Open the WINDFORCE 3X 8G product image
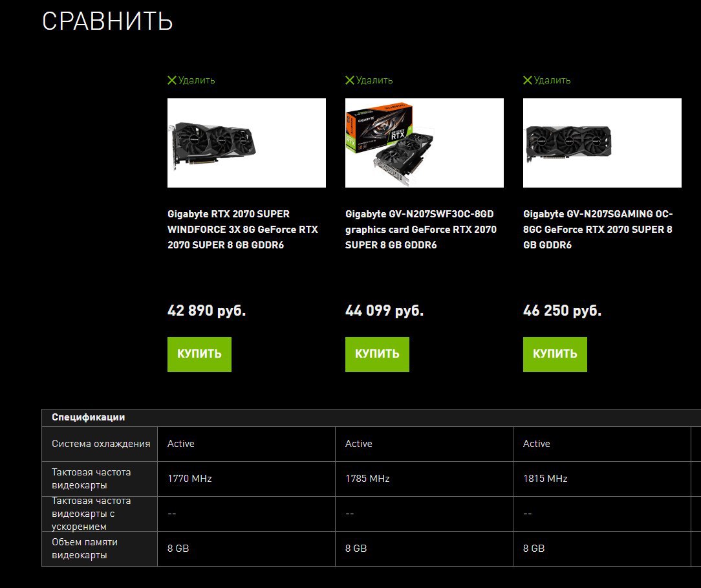The height and width of the screenshot is (588, 701). [x=247, y=143]
